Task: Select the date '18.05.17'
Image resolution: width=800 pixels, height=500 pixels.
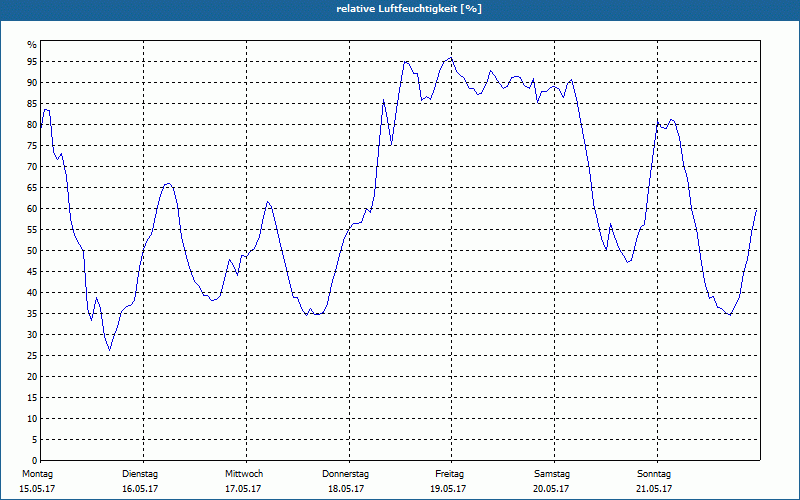Action: click(346, 489)
